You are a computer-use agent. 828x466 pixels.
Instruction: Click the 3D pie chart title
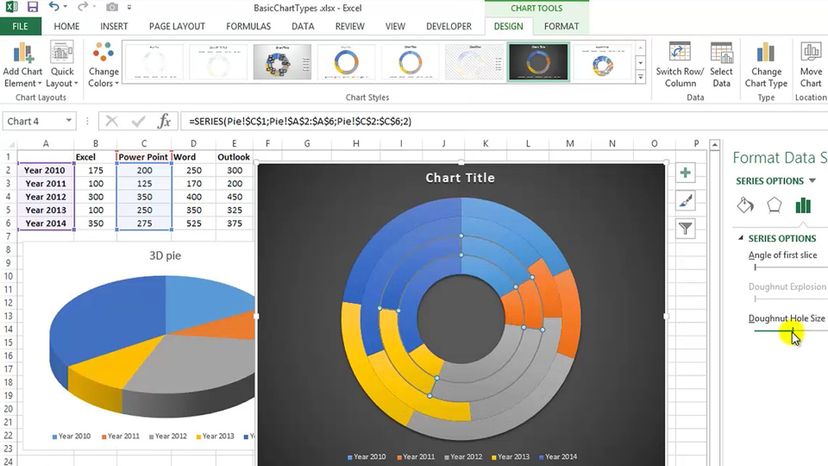tap(165, 256)
